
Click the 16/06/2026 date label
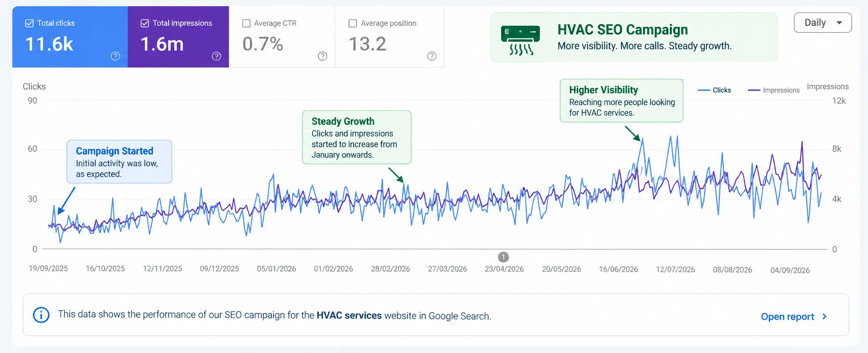pyautogui.click(x=618, y=270)
